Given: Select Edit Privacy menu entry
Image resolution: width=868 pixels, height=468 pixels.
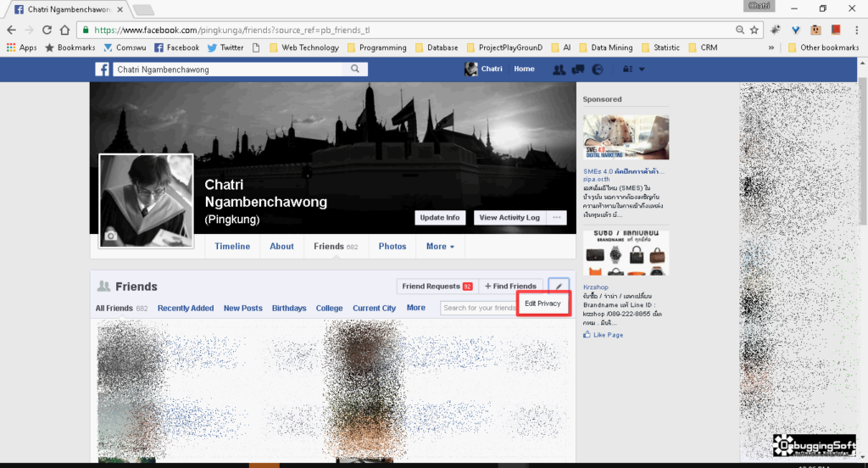Looking at the screenshot, I should click(542, 304).
